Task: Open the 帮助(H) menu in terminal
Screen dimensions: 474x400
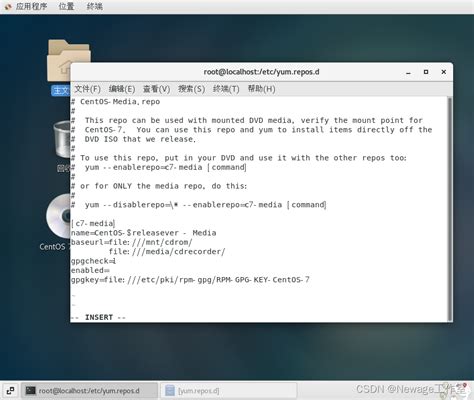Action: click(261, 89)
